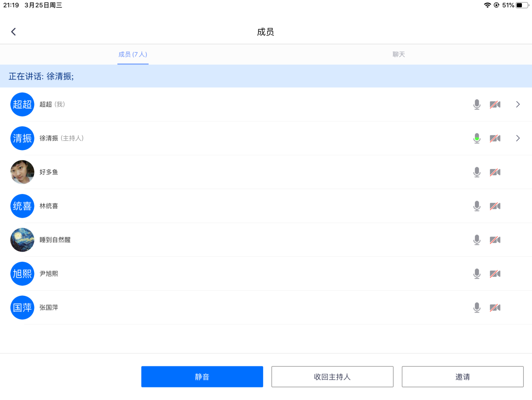532x400 pixels.
Task: Tap the microphone icon next to 林统喜
Action: click(477, 206)
